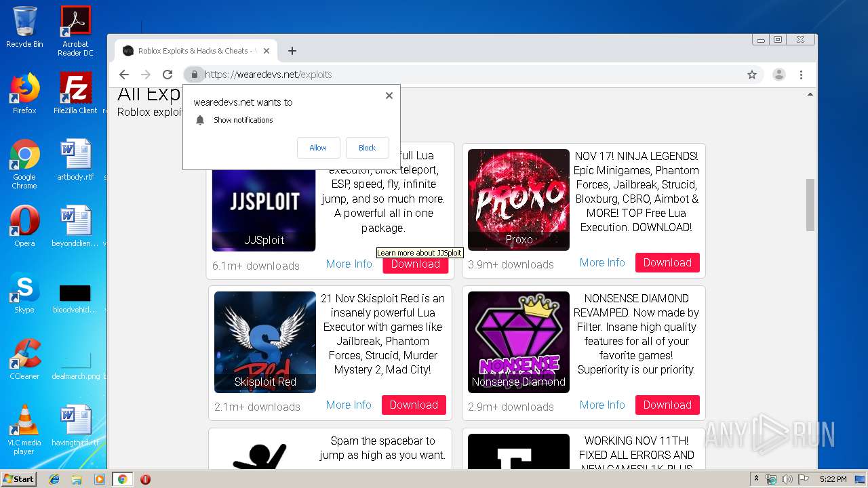Open More Info for Skisploit Red
Screen dimensions: 868x488
coord(349,405)
